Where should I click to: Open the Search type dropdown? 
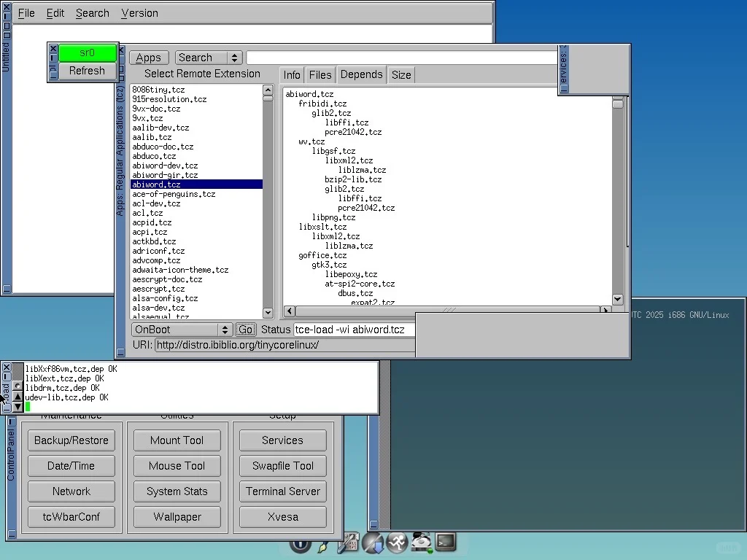(209, 58)
